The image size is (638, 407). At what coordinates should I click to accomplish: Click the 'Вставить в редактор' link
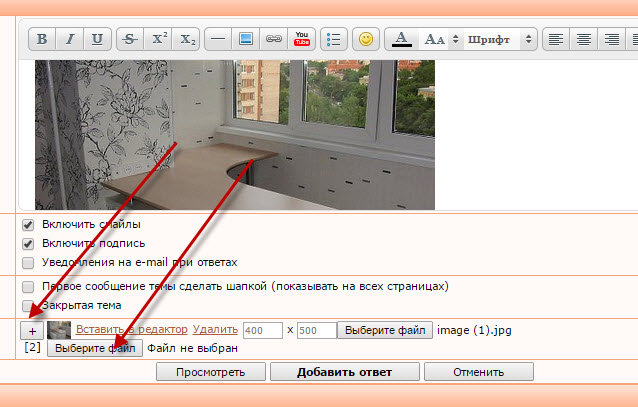pos(131,329)
